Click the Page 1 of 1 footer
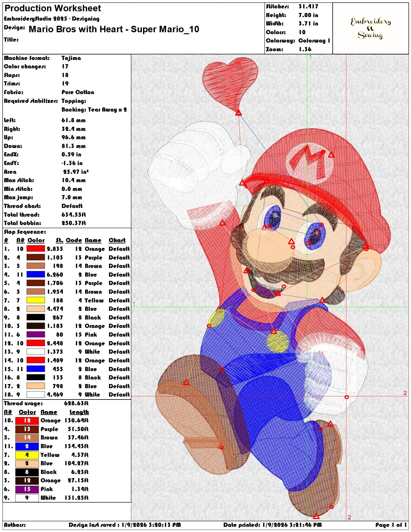Viewport: 411px width, 532px height. point(391,525)
